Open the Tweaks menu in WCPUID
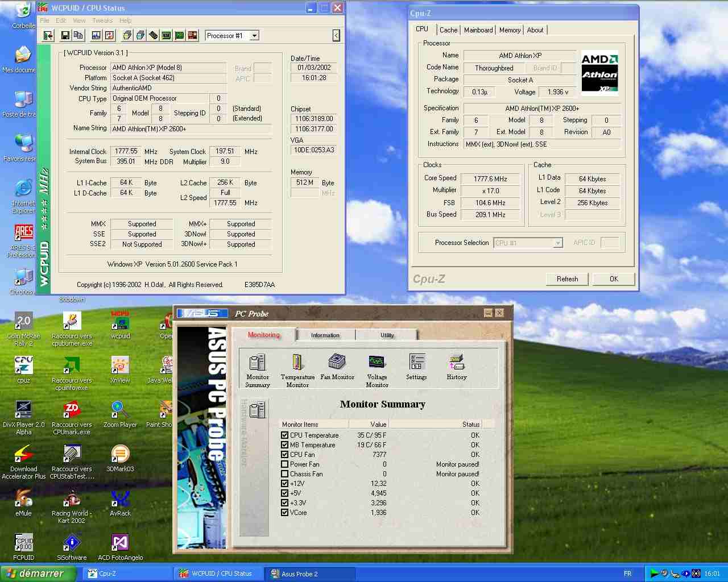Screen dimensions: 728x582 point(102,20)
